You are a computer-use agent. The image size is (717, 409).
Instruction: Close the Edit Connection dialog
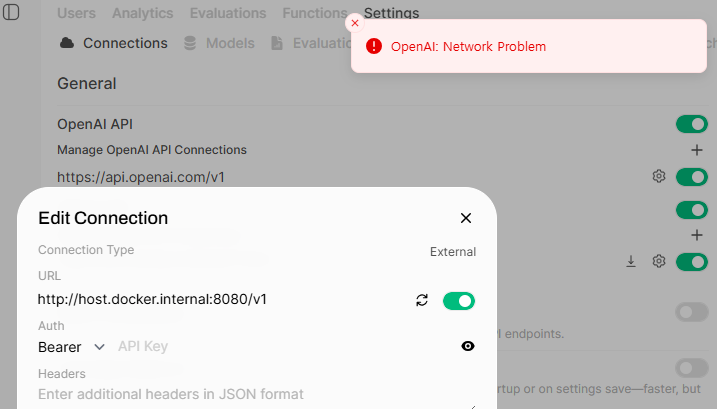point(466,218)
